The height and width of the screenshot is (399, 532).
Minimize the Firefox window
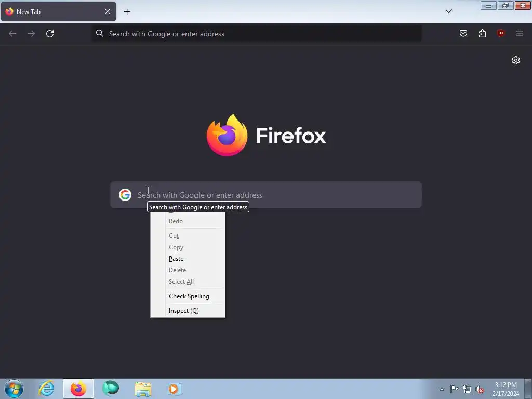pyautogui.click(x=488, y=5)
